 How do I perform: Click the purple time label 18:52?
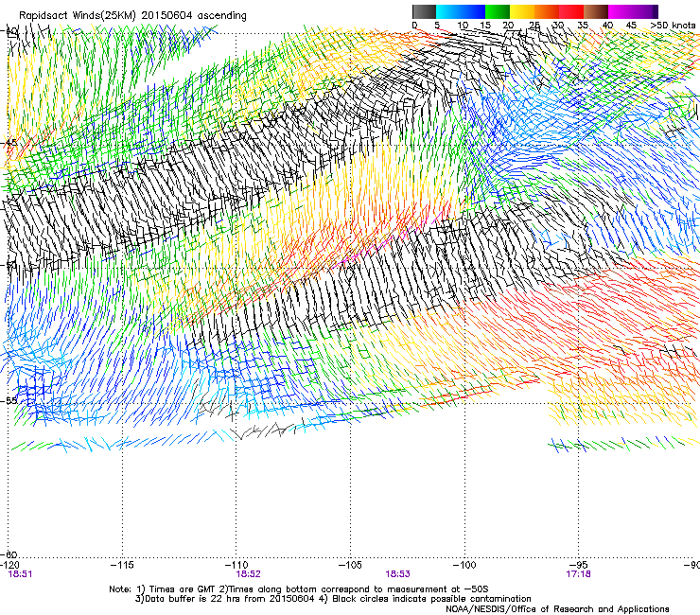[x=248, y=574]
